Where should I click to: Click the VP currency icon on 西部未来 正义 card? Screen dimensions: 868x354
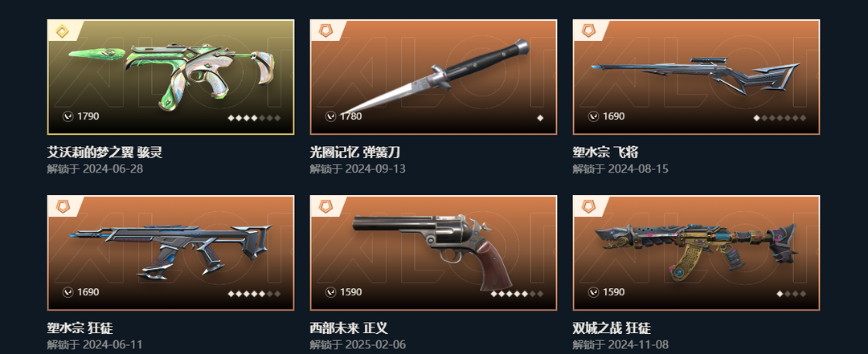tap(330, 291)
